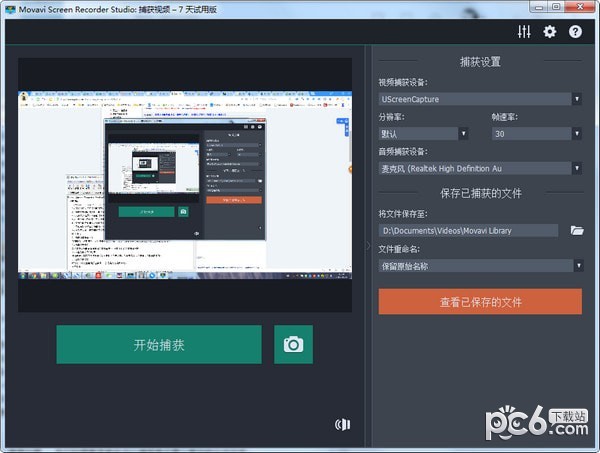600x453 pixels.
Task: Take a snapshot with the camera button
Action: click(x=293, y=345)
